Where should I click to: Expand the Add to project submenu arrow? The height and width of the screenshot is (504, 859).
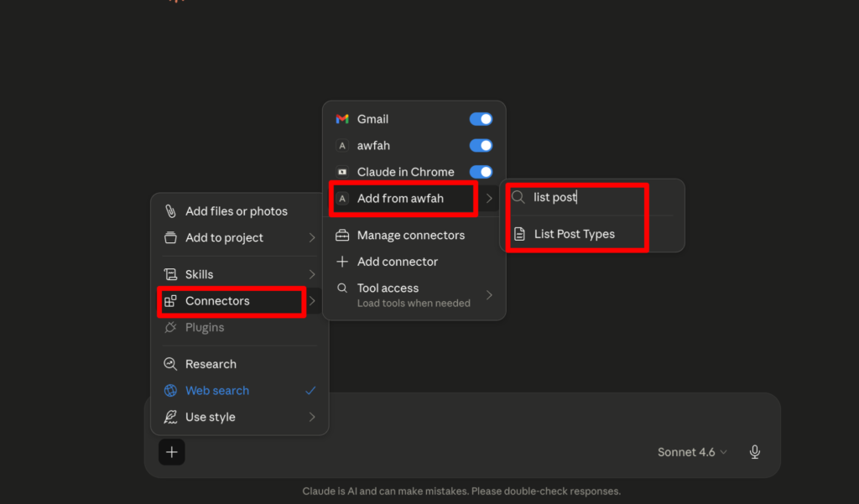tap(312, 237)
